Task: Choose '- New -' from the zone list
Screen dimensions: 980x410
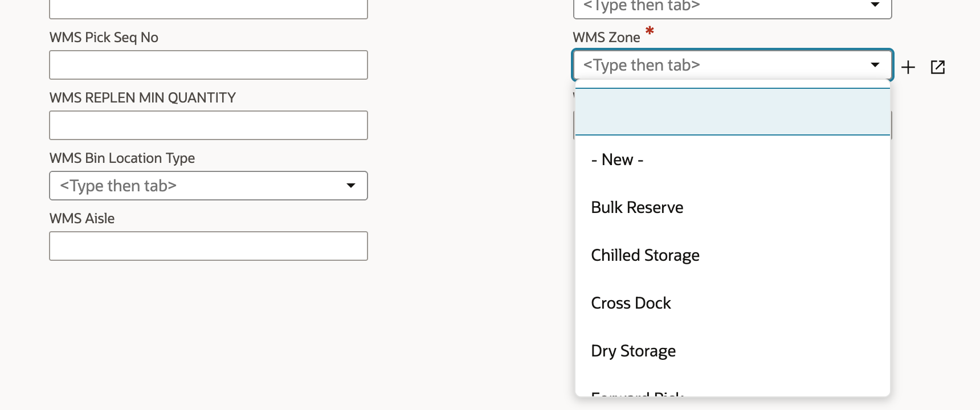Action: tap(733, 159)
